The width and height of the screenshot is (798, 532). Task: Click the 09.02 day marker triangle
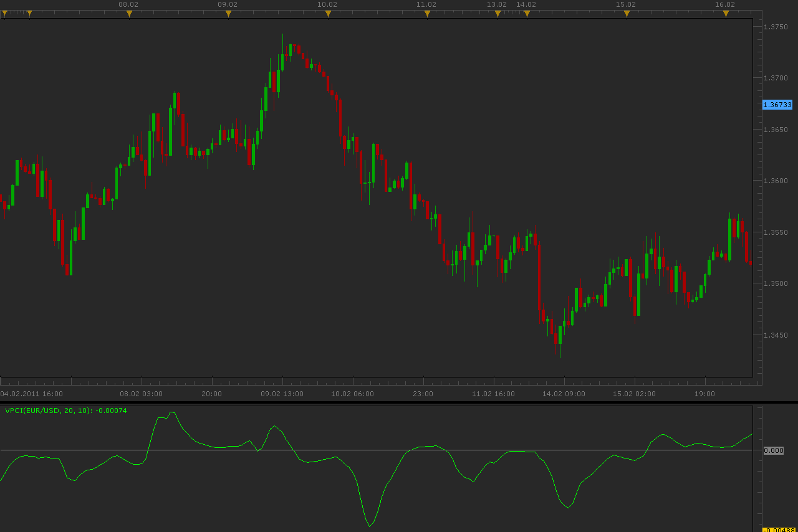pos(228,13)
